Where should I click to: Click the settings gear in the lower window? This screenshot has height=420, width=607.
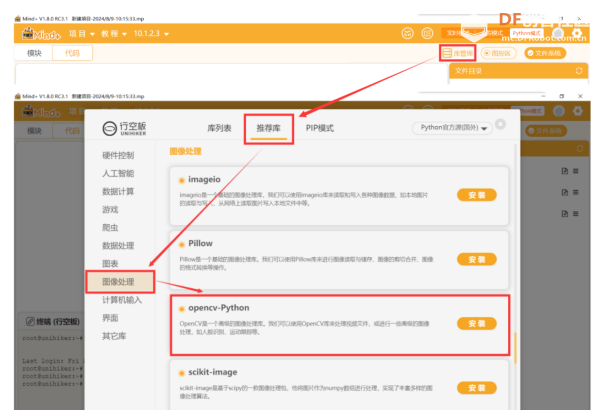pos(578,111)
